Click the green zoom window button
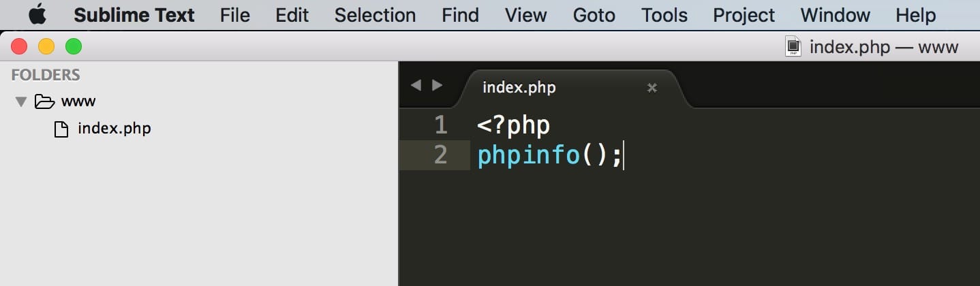 coord(73,47)
